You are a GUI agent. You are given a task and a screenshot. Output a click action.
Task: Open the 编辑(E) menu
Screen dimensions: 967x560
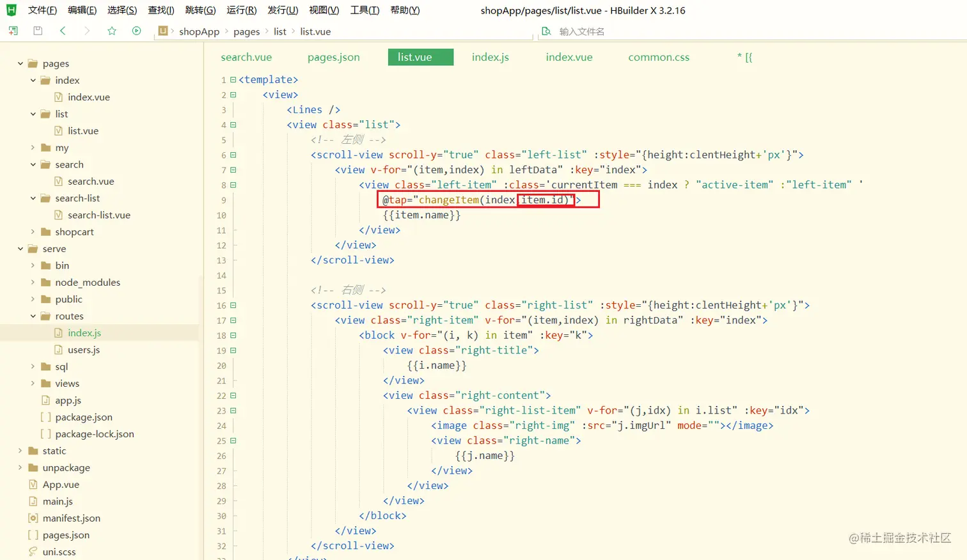click(x=83, y=10)
